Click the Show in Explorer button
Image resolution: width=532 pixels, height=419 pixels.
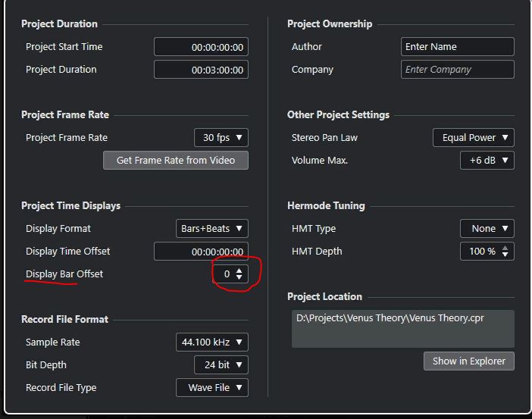469,361
